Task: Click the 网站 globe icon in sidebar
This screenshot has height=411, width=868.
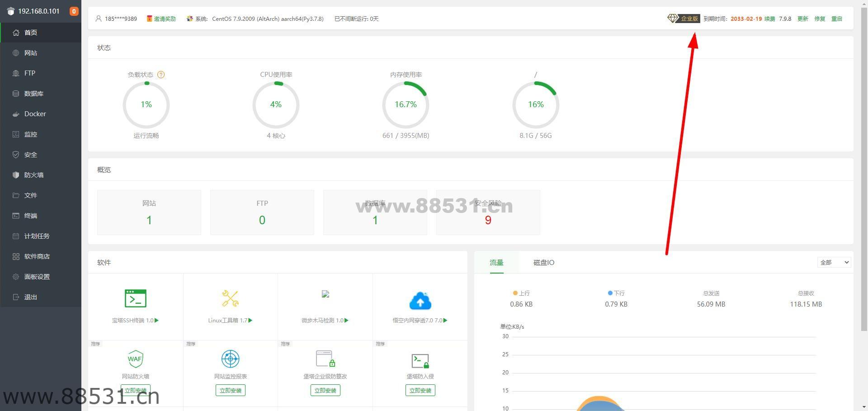Action: click(x=16, y=53)
